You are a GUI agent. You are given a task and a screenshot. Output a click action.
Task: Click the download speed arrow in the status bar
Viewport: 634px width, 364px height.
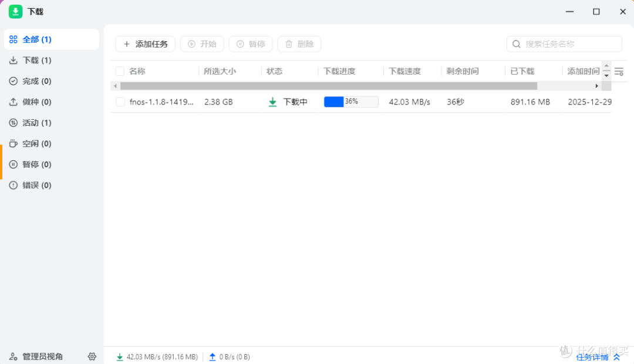click(120, 357)
